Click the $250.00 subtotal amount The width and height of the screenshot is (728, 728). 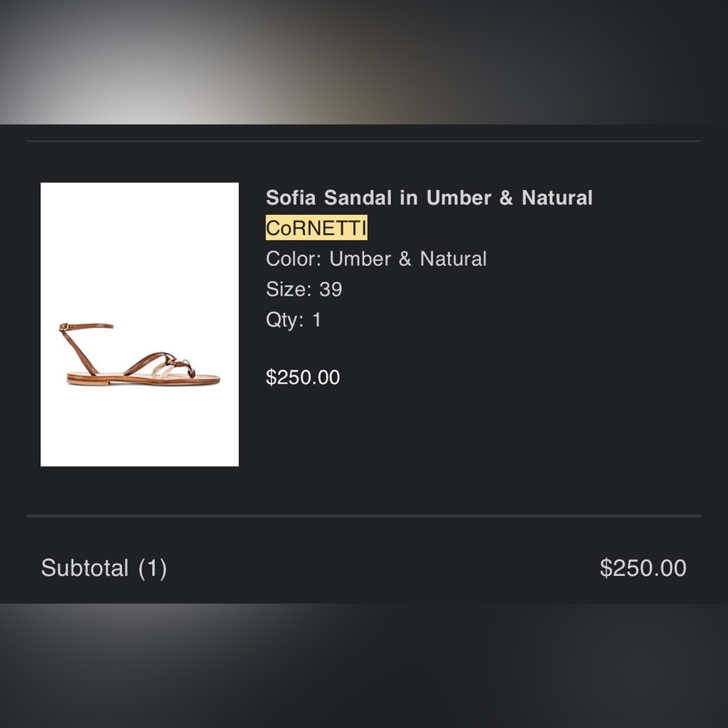[x=643, y=568]
